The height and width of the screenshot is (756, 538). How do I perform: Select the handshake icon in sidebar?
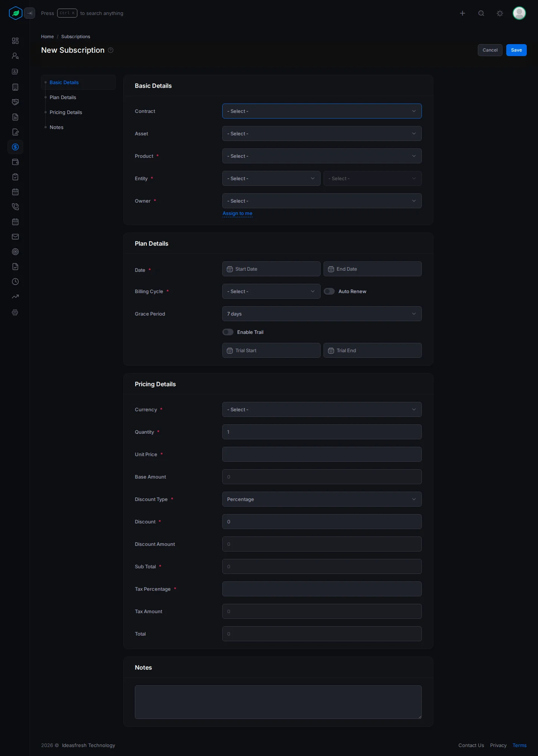point(15,102)
